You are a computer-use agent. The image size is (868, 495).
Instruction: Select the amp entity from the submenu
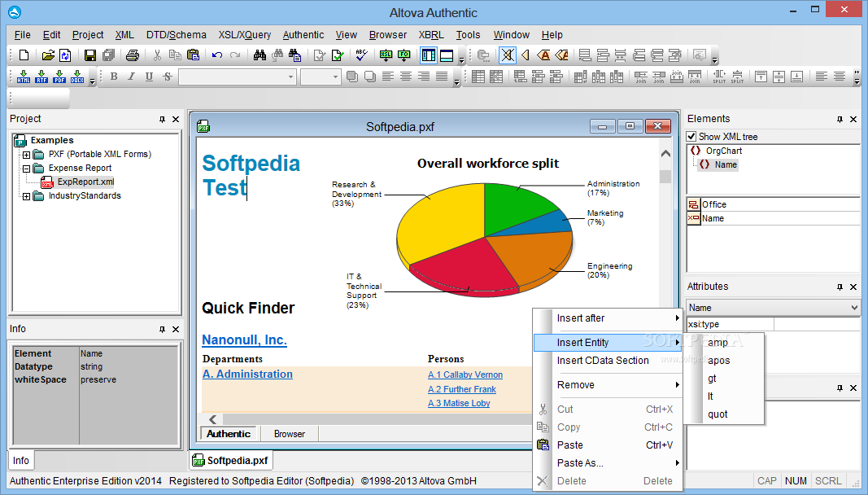[724, 343]
